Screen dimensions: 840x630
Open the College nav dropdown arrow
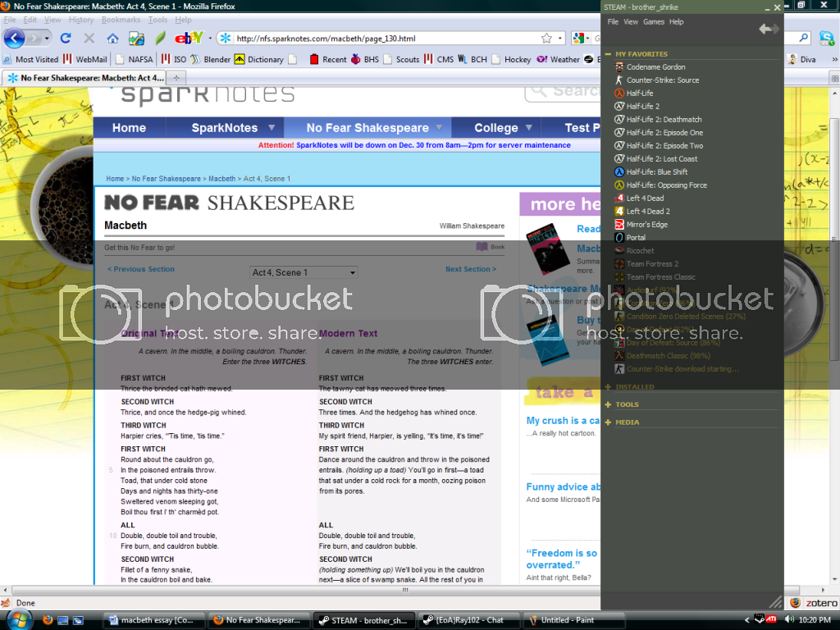(529, 127)
